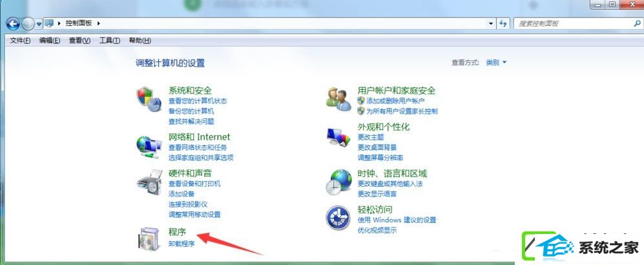Open the 工具(T) menu
Image resolution: width=644 pixels, height=265 pixels.
[110, 40]
